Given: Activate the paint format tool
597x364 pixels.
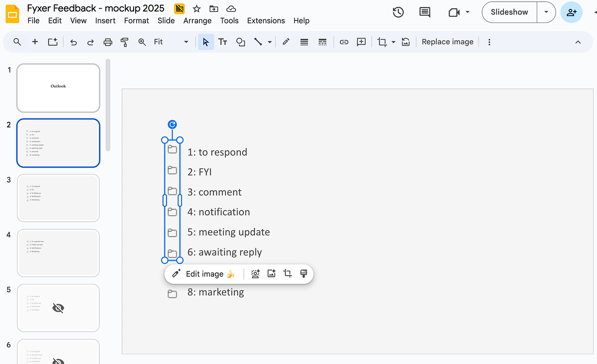Looking at the screenshot, I should 125,42.
